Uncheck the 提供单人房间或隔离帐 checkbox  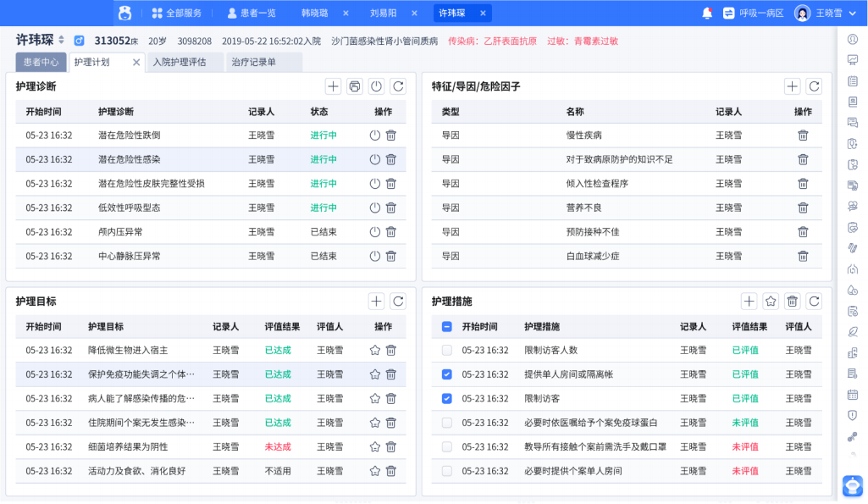(445, 374)
